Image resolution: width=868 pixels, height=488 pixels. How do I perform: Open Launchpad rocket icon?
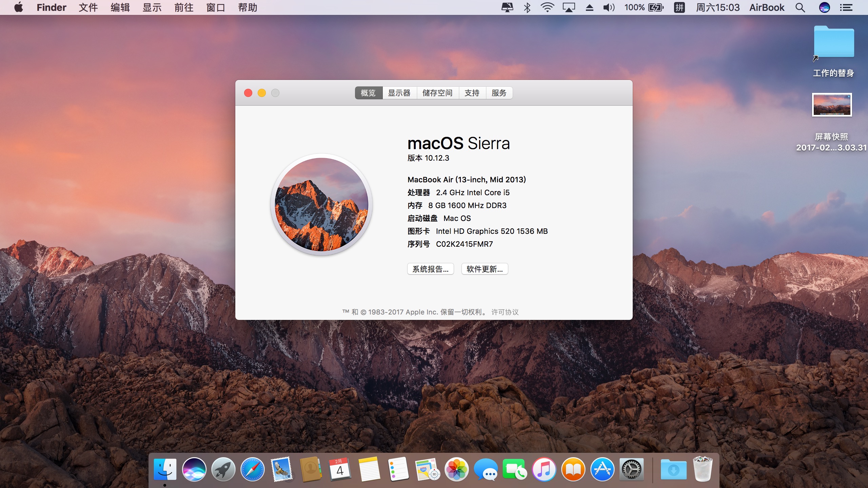[x=223, y=469]
